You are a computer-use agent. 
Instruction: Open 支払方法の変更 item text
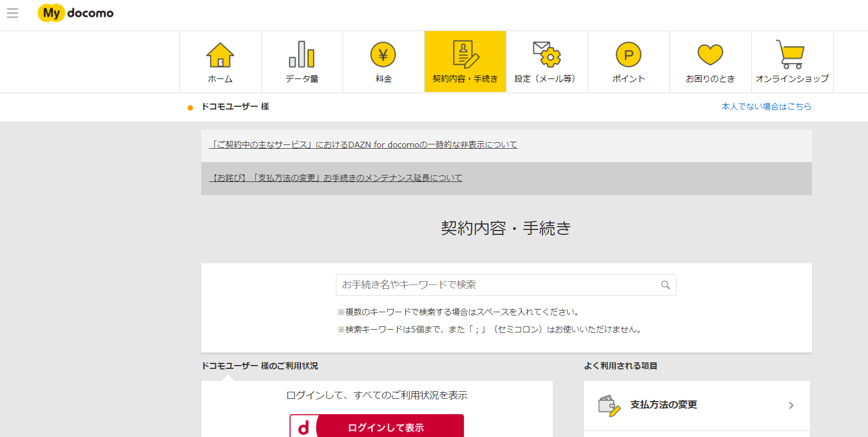(664, 405)
